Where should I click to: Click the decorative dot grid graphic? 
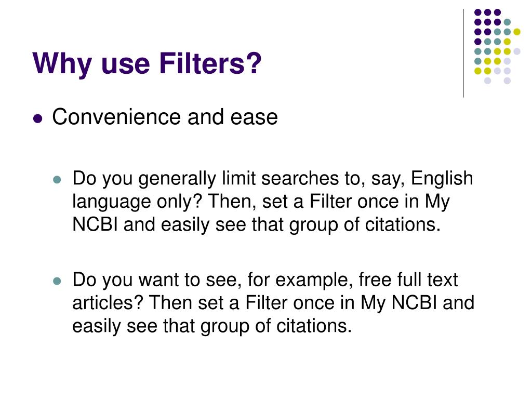tap(497, 46)
